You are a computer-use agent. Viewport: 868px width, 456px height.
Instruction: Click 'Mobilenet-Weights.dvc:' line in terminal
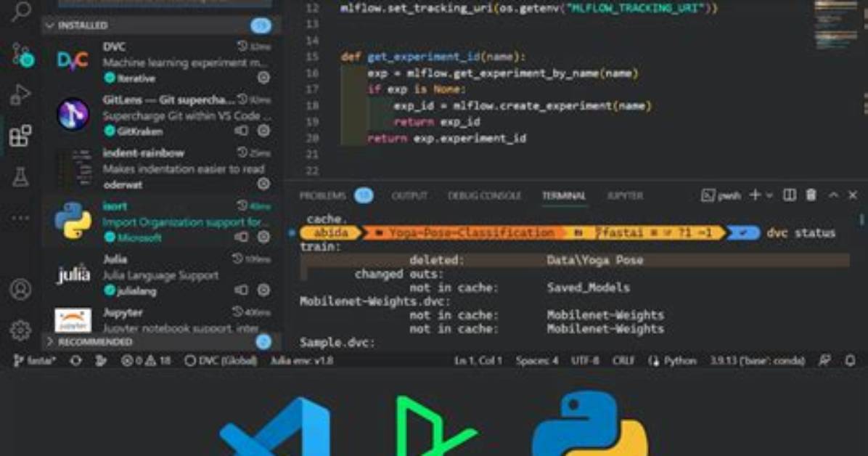375,301
